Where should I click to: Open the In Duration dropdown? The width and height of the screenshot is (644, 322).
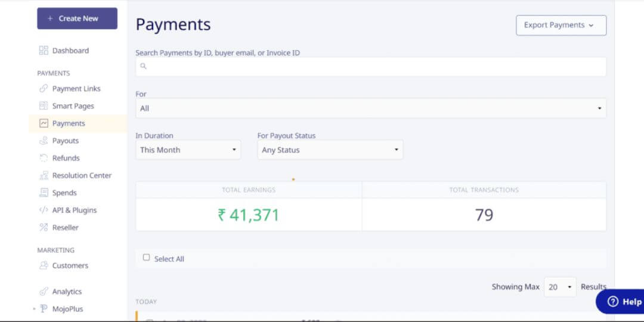tap(188, 150)
